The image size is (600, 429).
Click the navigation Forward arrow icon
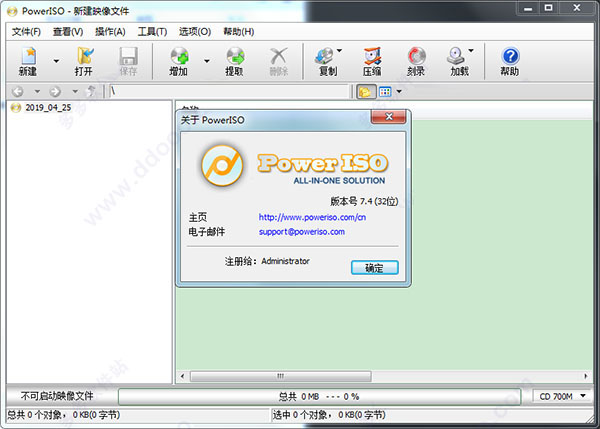55,91
